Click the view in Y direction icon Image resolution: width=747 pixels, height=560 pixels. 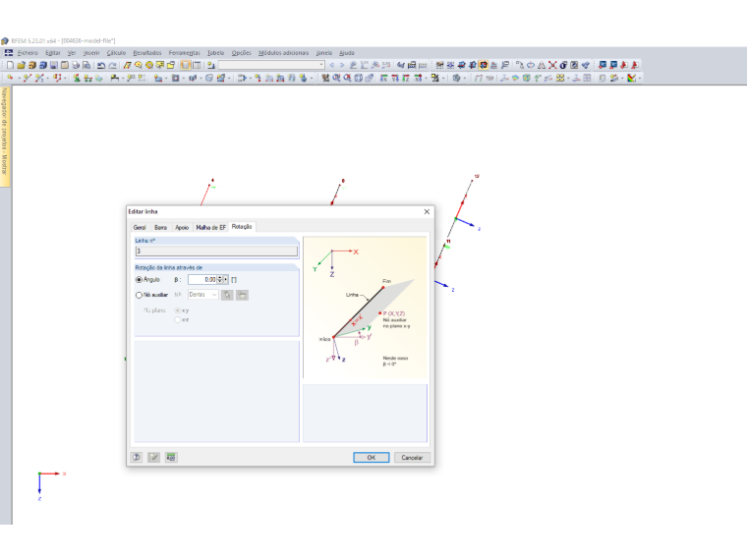coord(395,78)
